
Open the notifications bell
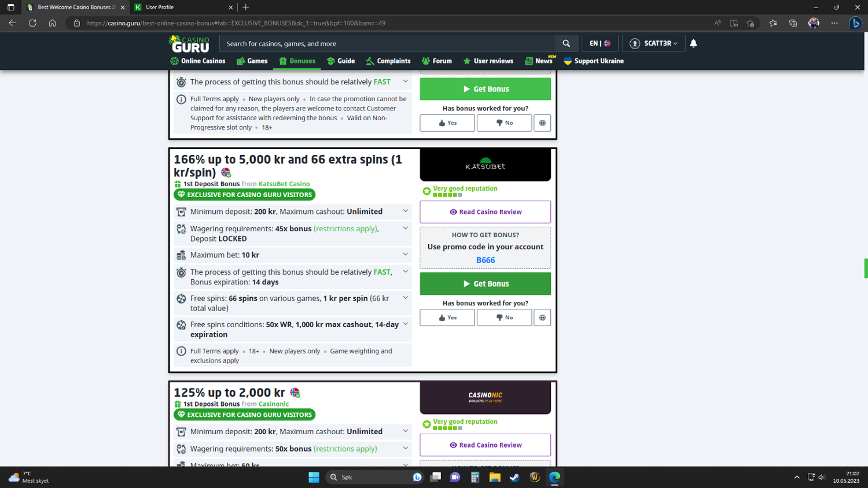point(693,43)
